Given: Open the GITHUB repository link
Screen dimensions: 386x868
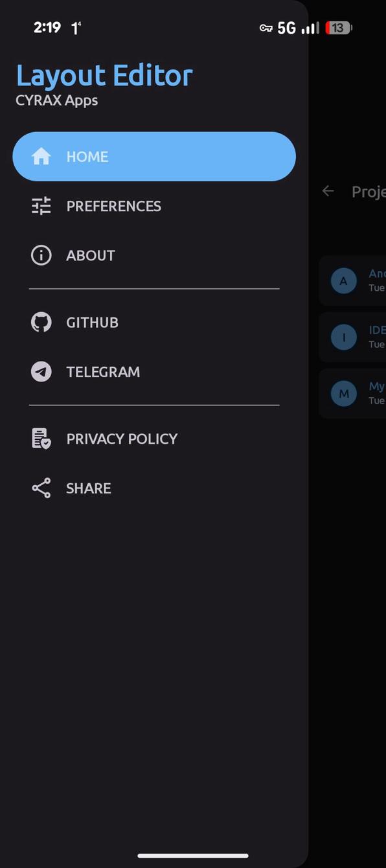Looking at the screenshot, I should click(x=92, y=322).
